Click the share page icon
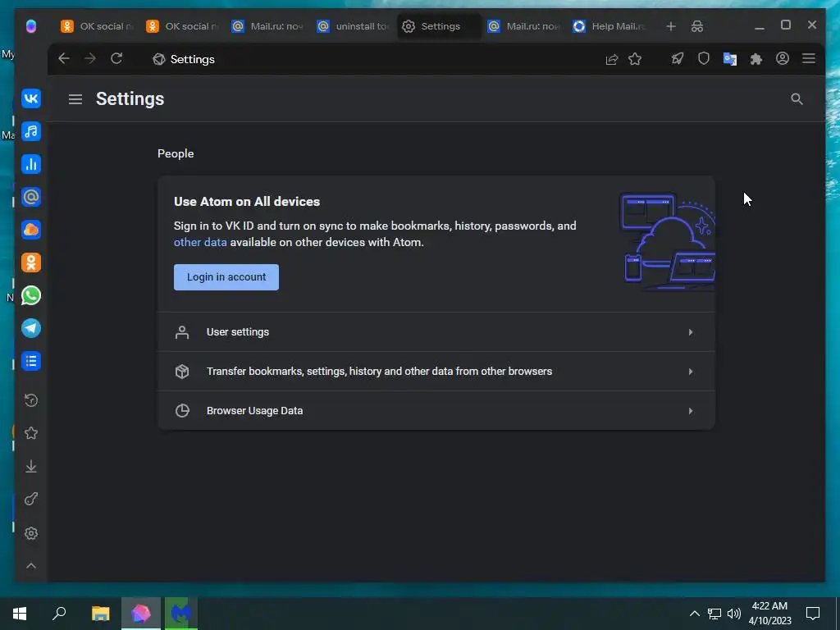 pos(611,59)
